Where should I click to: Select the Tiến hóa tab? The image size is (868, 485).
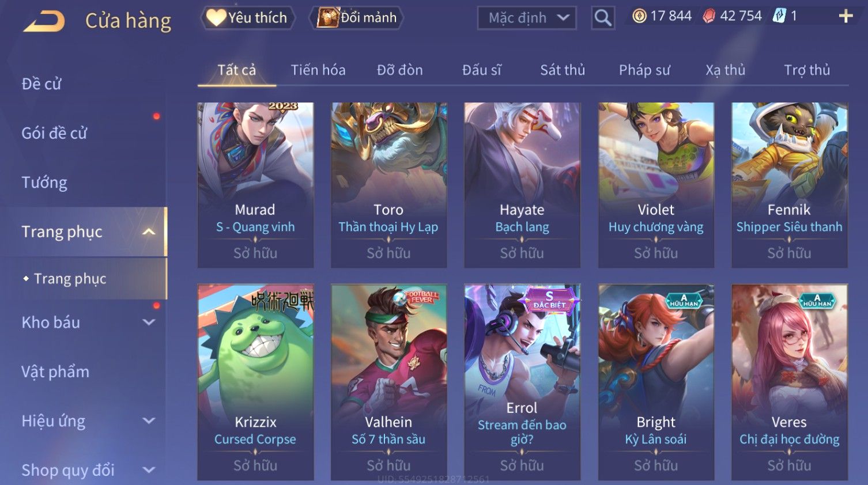[x=318, y=70]
